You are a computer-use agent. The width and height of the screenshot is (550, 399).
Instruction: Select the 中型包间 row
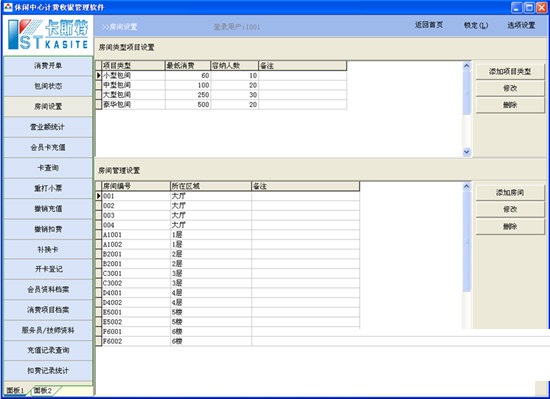point(221,85)
